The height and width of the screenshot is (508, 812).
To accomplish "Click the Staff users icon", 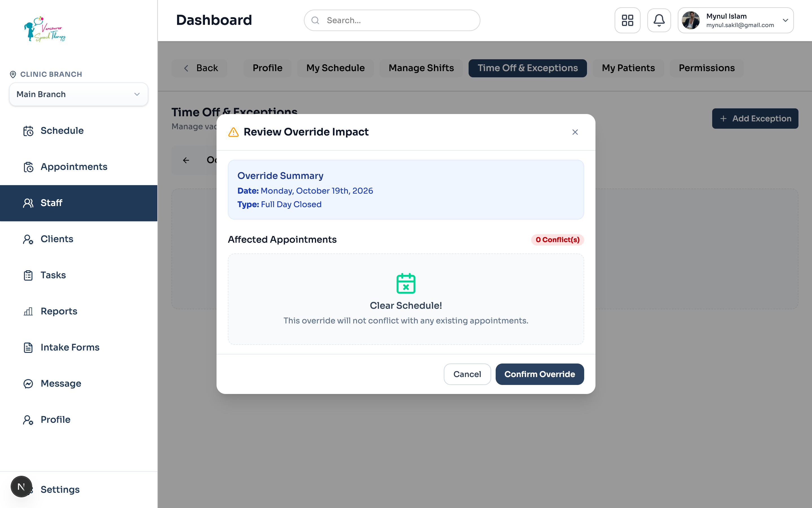I will point(28,203).
